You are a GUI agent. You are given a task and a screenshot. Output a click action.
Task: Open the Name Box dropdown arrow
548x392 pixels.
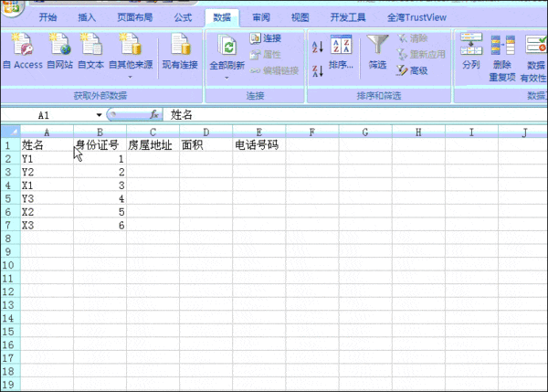click(x=100, y=115)
